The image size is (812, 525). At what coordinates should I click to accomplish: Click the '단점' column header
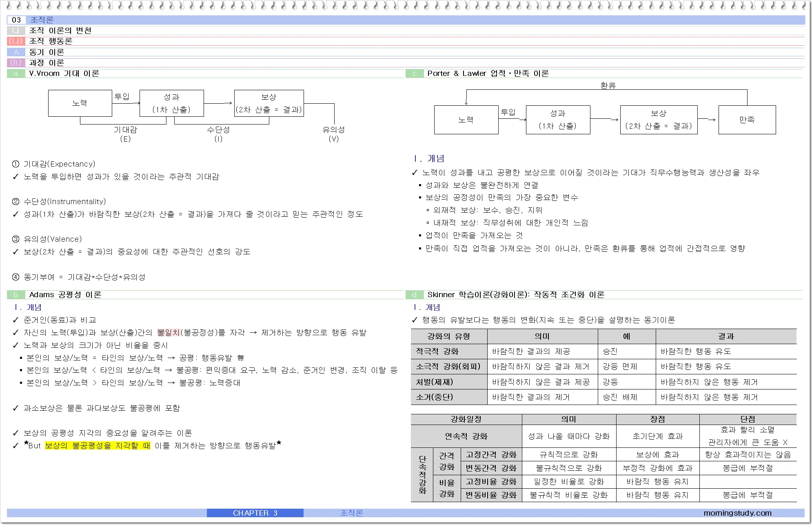[748, 419]
